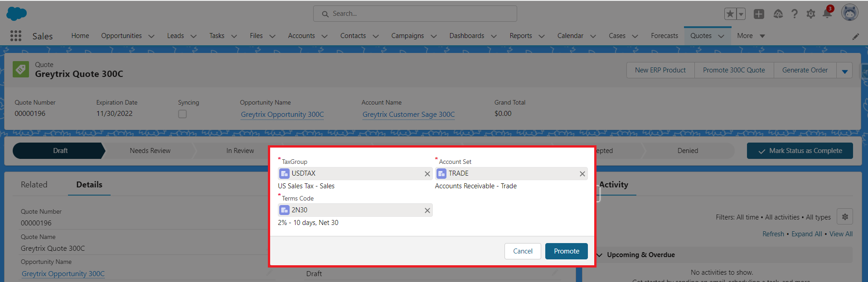Open the user profile avatar
This screenshot has width=868, height=282.
click(x=850, y=13)
